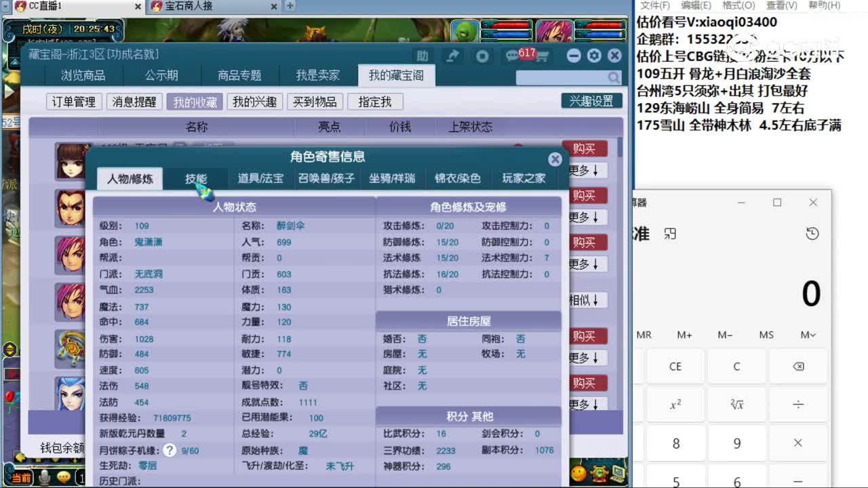The width and height of the screenshot is (868, 488).
Task: Click inside the 藏宝阁 search box
Action: pos(563,78)
